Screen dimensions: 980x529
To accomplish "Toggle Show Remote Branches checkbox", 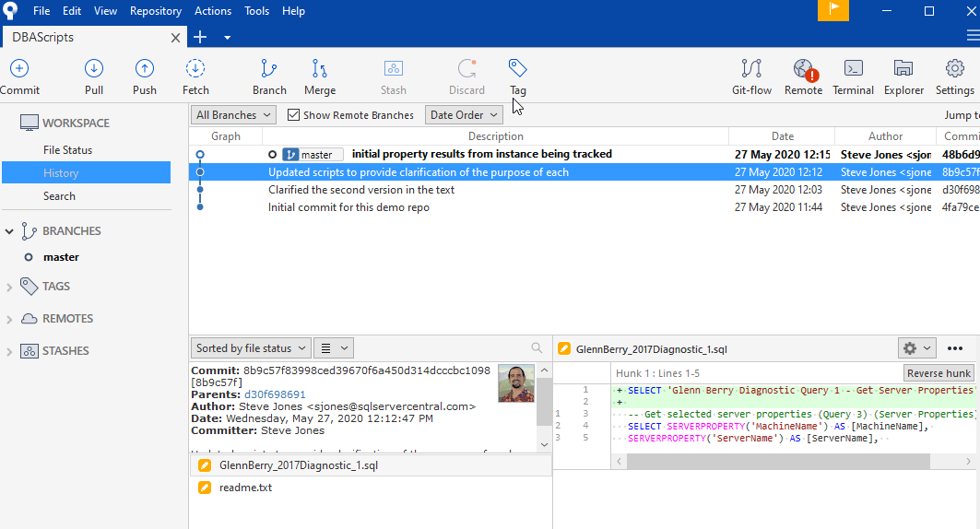I will click(x=294, y=115).
